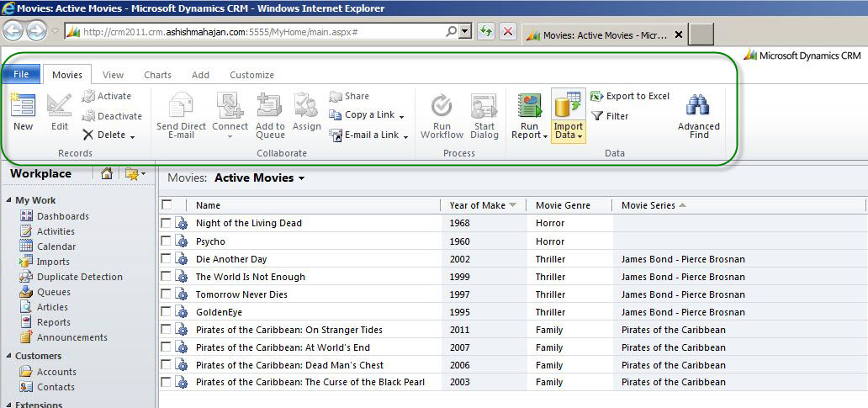Export to Excel
The image size is (868, 408).
point(630,96)
